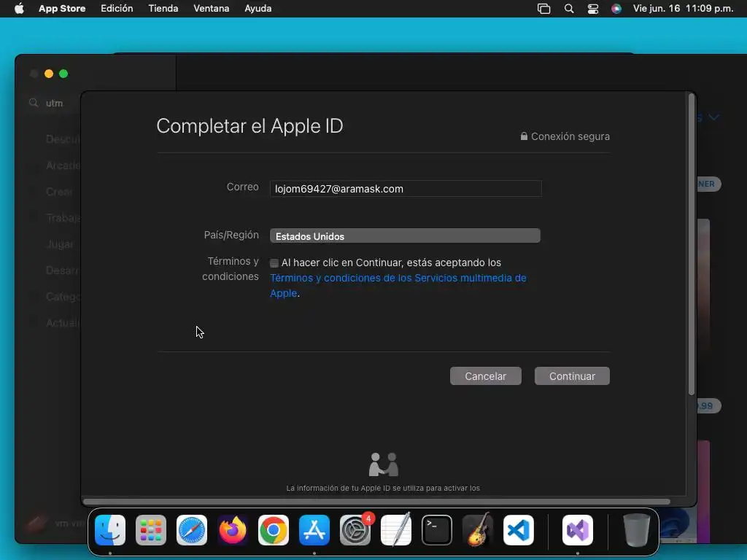The height and width of the screenshot is (560, 747).
Task: Click the Correo email input field
Action: pyautogui.click(x=406, y=189)
